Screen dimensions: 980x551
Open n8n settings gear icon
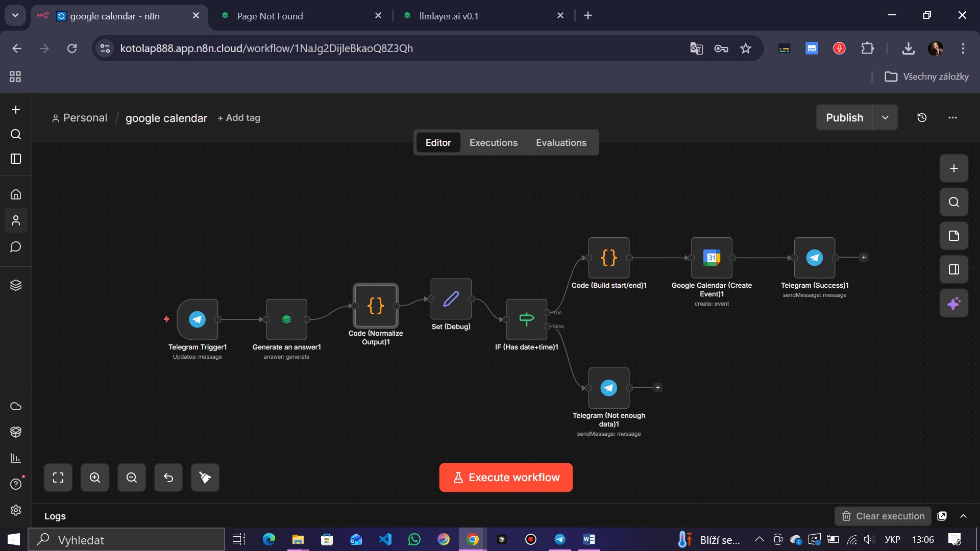click(x=16, y=510)
